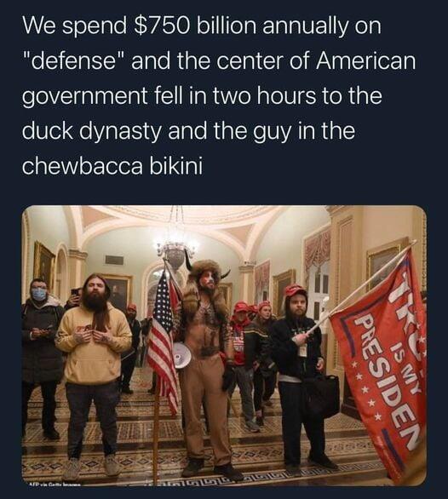448x499 pixels.
Task: Click the blue face mask at photo's left edge
Action: 39,295
